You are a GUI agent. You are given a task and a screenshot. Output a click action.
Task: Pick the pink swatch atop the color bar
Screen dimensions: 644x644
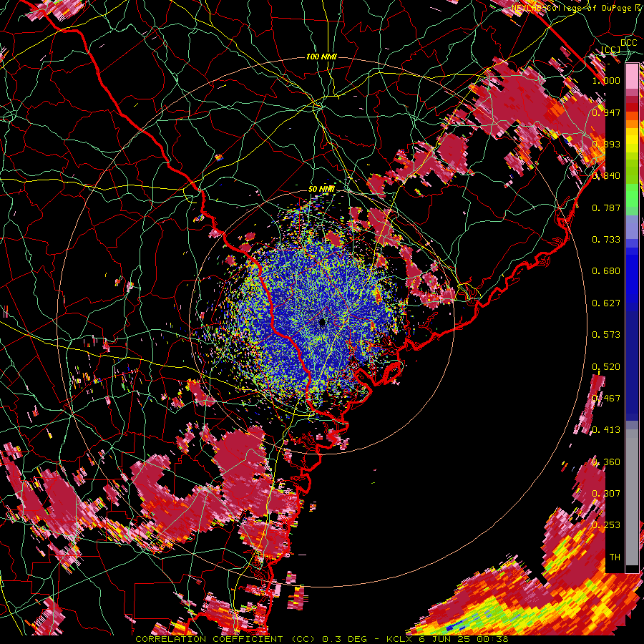click(632, 77)
